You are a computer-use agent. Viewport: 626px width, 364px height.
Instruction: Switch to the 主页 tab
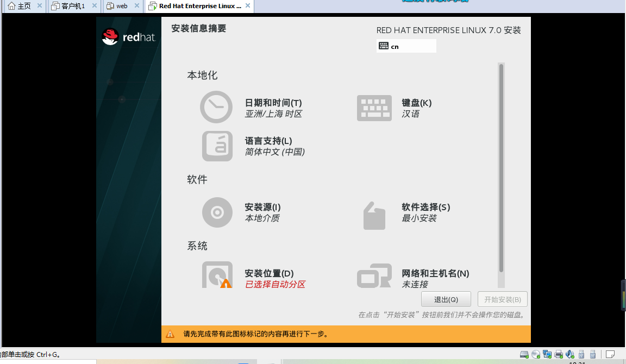coord(24,6)
